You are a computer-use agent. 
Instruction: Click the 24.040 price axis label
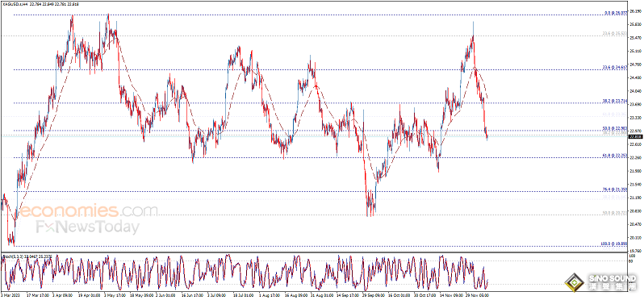coord(634,91)
